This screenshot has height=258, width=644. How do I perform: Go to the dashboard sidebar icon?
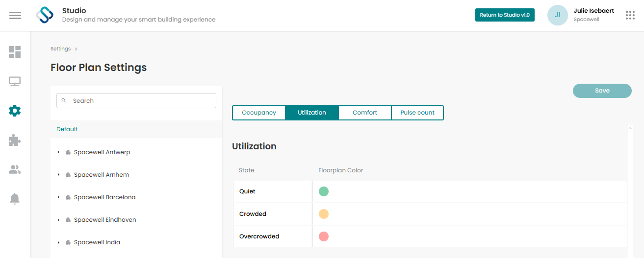15,52
